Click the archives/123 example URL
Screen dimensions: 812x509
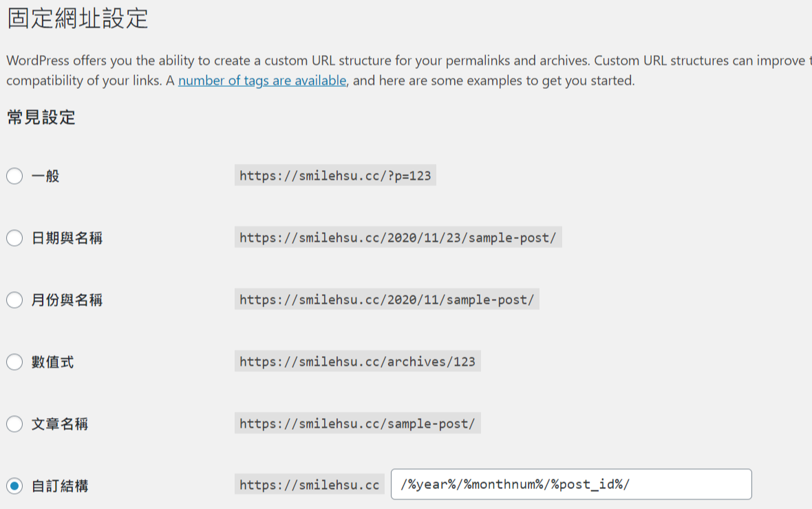(357, 361)
